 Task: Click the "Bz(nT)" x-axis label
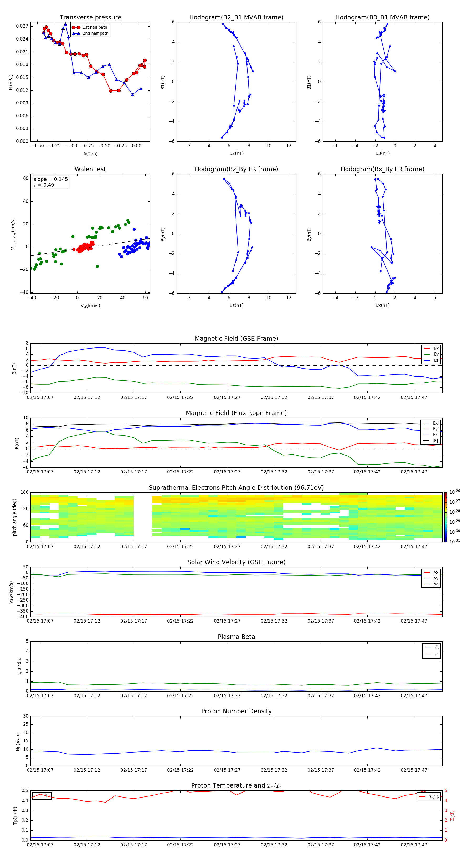click(x=236, y=305)
